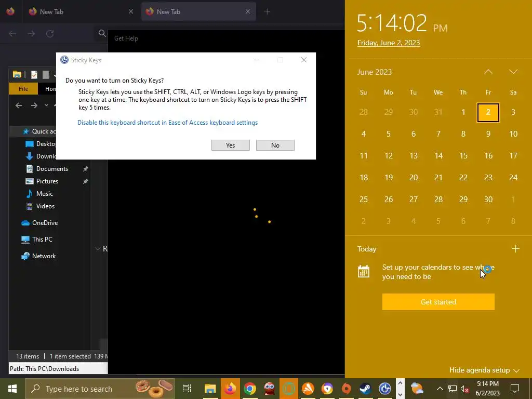Show hidden system tray icons
The height and width of the screenshot is (399, 532).
click(x=440, y=389)
